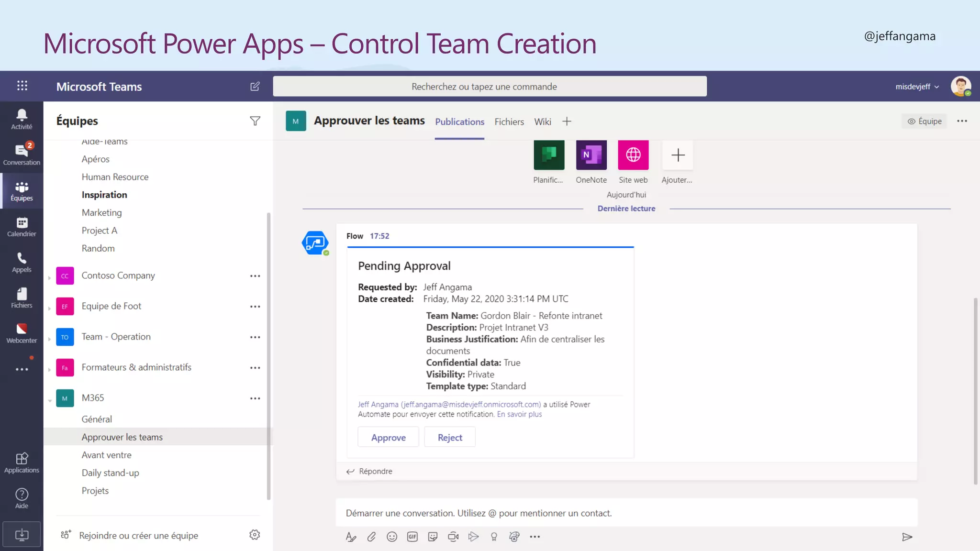Switch to the Fichiers tab

509,121
